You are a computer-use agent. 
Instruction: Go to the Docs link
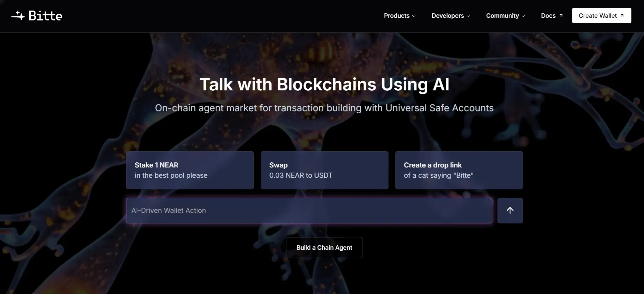552,16
